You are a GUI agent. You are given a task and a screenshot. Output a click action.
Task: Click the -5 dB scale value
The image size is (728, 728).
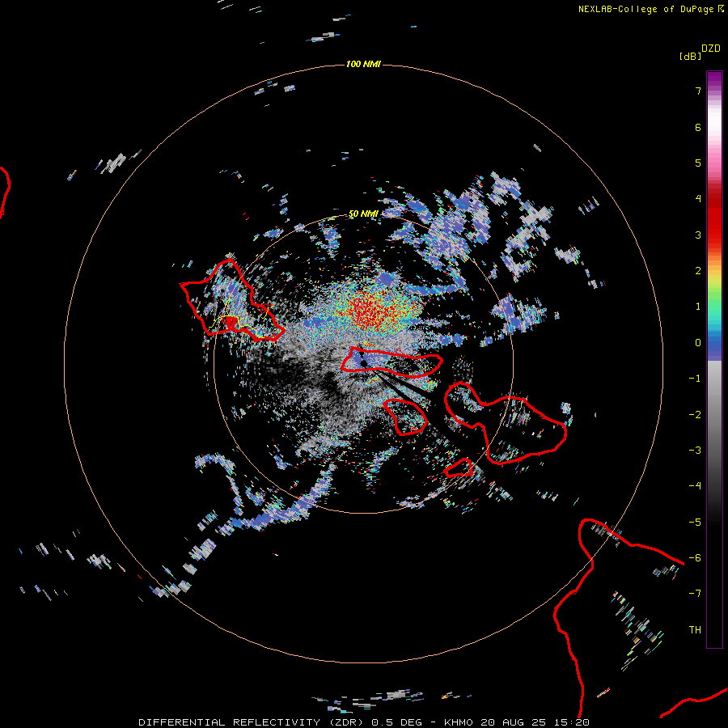pyautogui.click(x=695, y=523)
